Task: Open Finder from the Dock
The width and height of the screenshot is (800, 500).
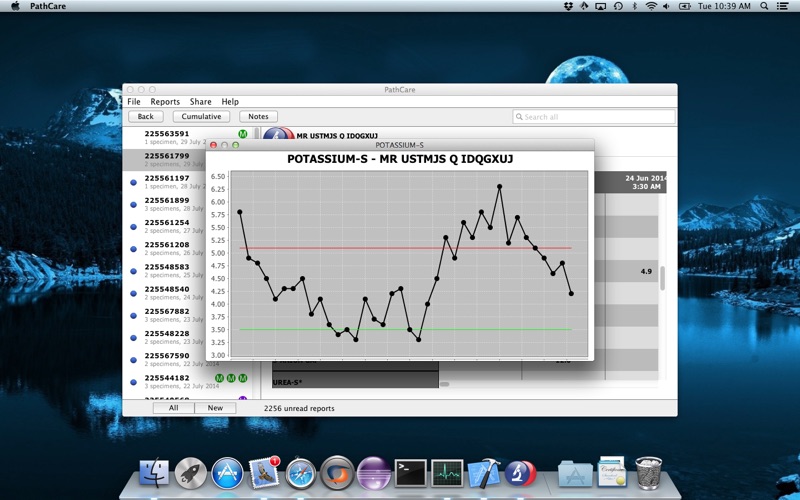Action: click(154, 473)
